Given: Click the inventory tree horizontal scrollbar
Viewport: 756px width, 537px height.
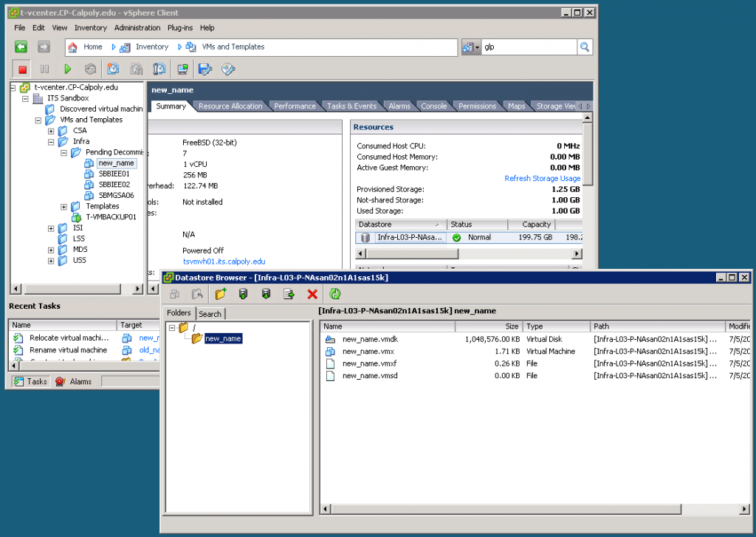Looking at the screenshot, I should [72, 289].
